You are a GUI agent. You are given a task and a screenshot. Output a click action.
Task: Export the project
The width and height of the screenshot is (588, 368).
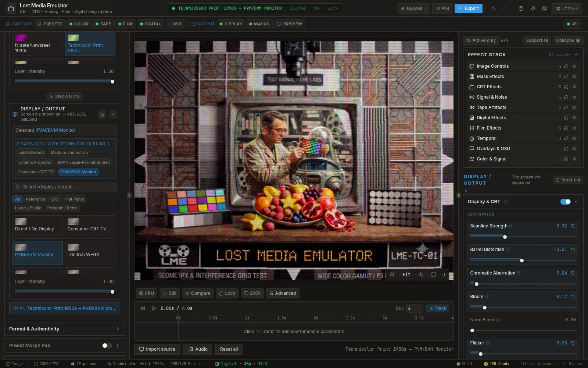(x=468, y=8)
